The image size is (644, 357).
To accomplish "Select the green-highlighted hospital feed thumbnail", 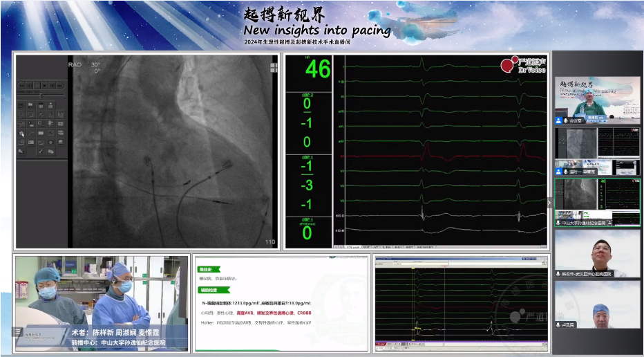I will coord(597,202).
